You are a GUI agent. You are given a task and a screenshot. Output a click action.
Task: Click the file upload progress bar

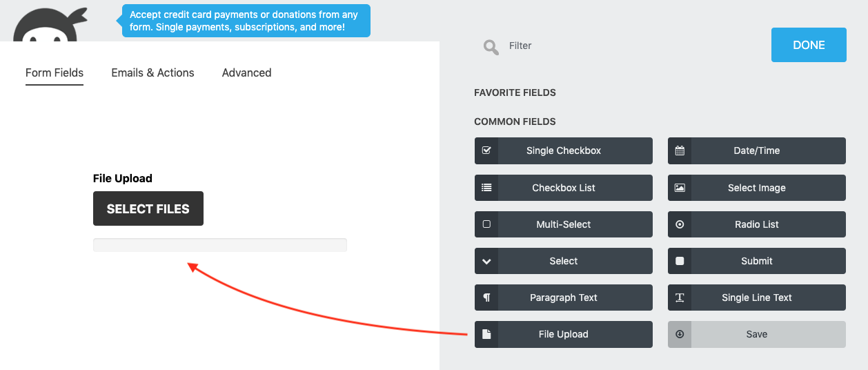coord(220,245)
